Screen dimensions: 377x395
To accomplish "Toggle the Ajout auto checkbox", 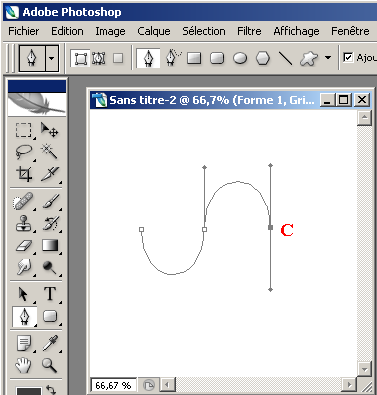I will (348, 58).
